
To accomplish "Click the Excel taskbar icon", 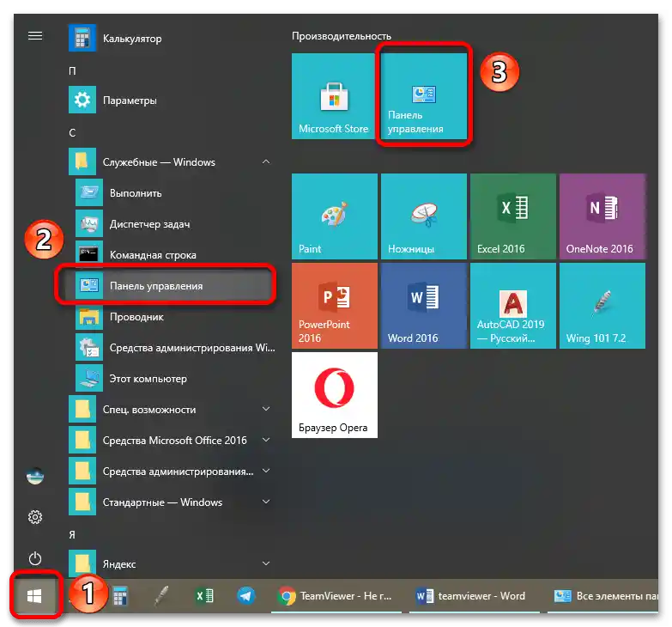I will tap(204, 596).
